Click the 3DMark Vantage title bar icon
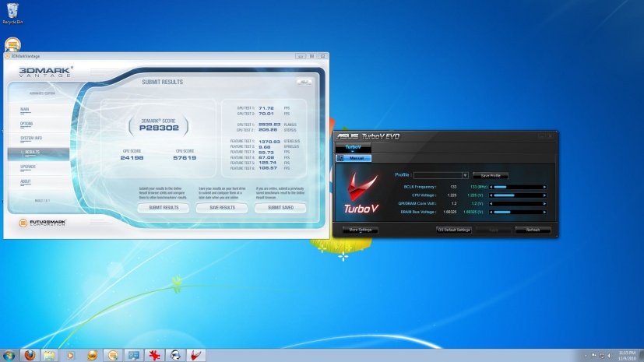This screenshot has height=362, width=644. pos(7,56)
